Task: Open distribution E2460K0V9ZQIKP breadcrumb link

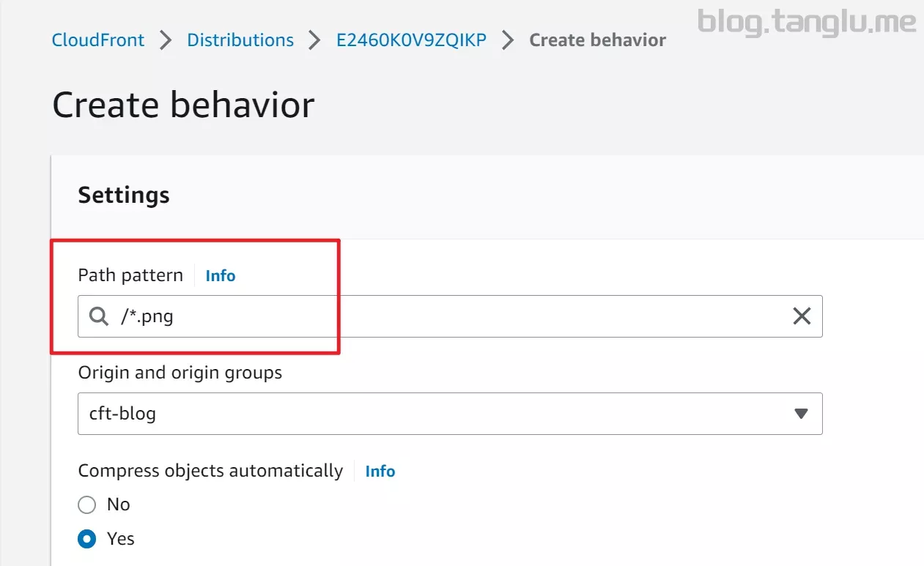Action: click(x=411, y=40)
